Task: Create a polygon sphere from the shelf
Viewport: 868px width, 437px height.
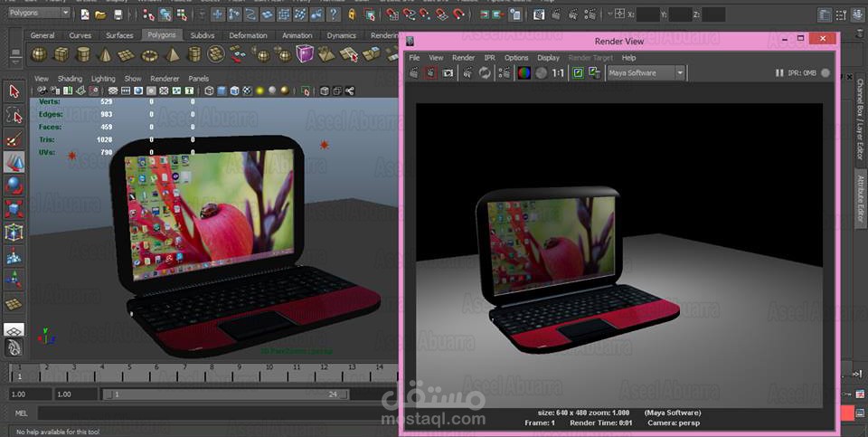Action: pos(39,54)
